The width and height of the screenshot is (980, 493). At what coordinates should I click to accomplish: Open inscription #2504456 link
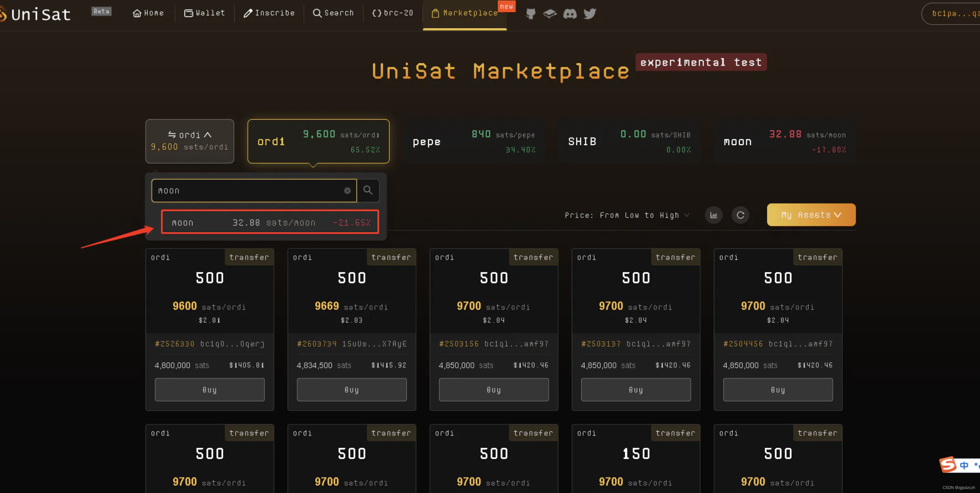[x=743, y=344]
